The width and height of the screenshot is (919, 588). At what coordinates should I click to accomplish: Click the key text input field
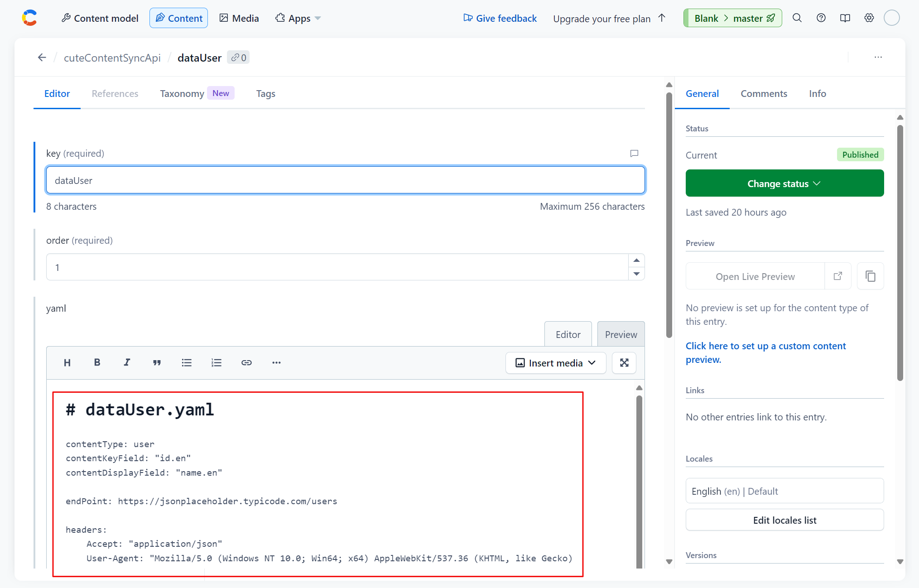coord(345,180)
